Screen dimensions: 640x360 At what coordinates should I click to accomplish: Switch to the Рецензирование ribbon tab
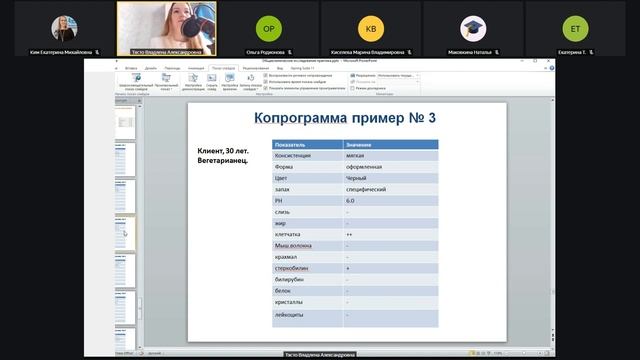tap(256, 68)
